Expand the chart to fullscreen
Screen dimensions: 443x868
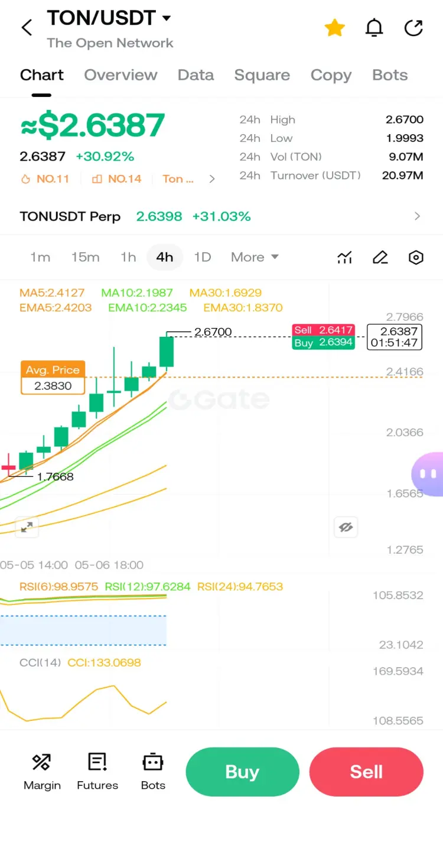[27, 527]
